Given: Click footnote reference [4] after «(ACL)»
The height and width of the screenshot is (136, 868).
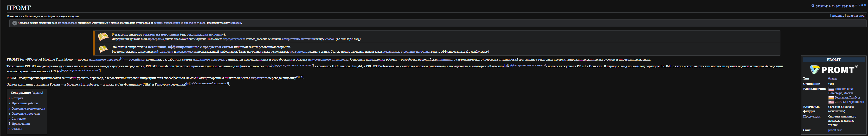Looking at the screenshot, I should click(x=59, y=70).
